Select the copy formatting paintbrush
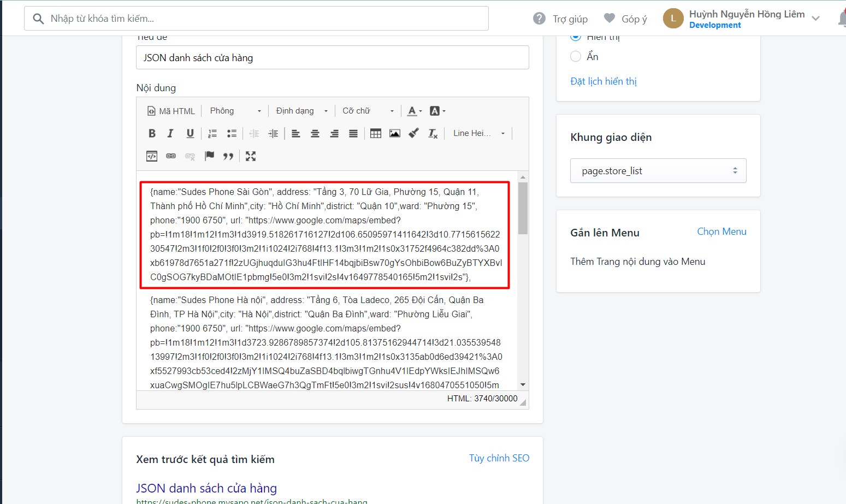 tap(414, 133)
